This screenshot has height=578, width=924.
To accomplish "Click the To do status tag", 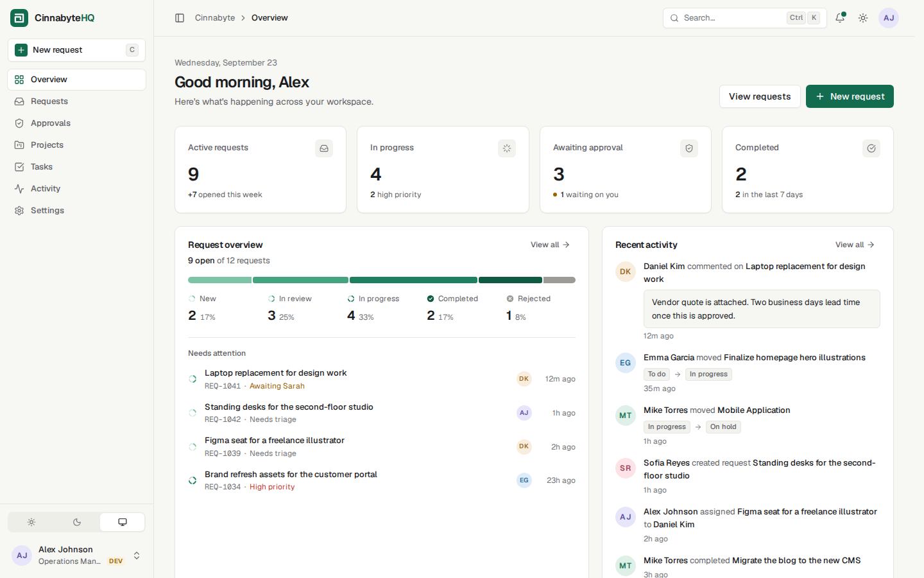I will point(656,374).
